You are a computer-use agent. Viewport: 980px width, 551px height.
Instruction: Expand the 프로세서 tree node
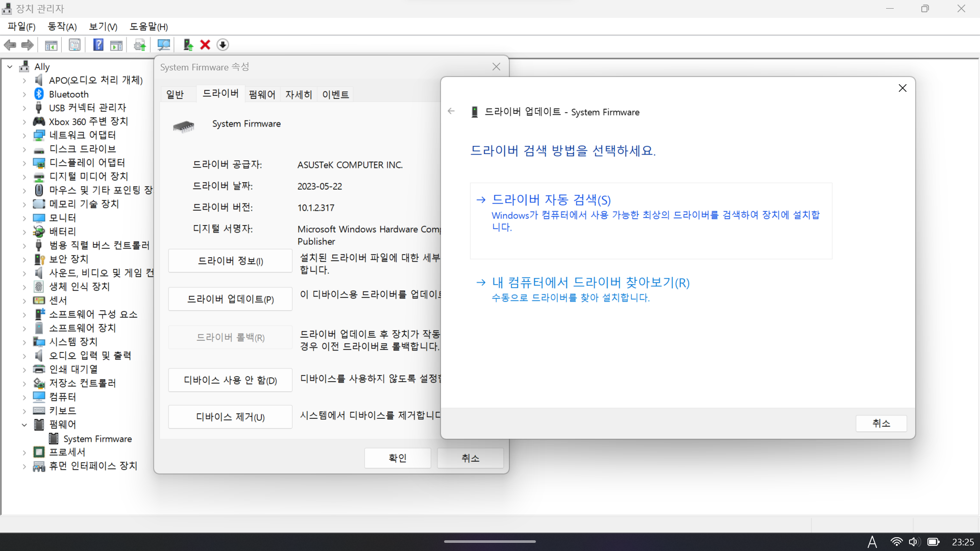click(24, 452)
